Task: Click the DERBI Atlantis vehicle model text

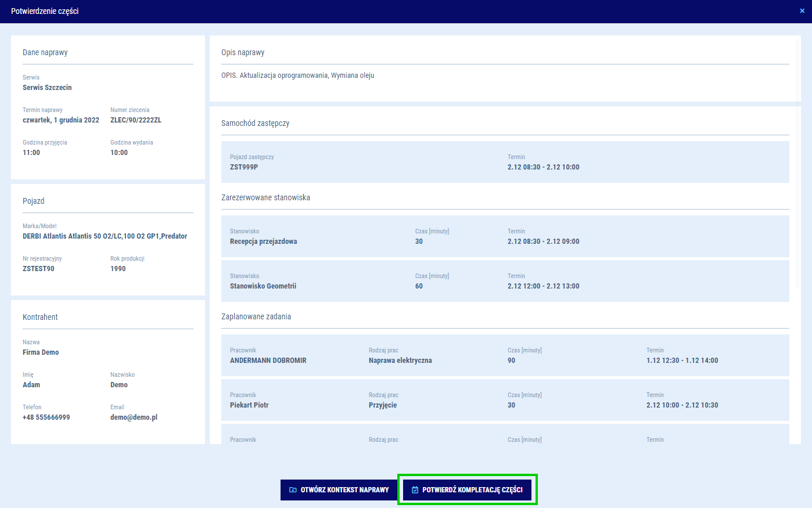Action: coord(105,236)
